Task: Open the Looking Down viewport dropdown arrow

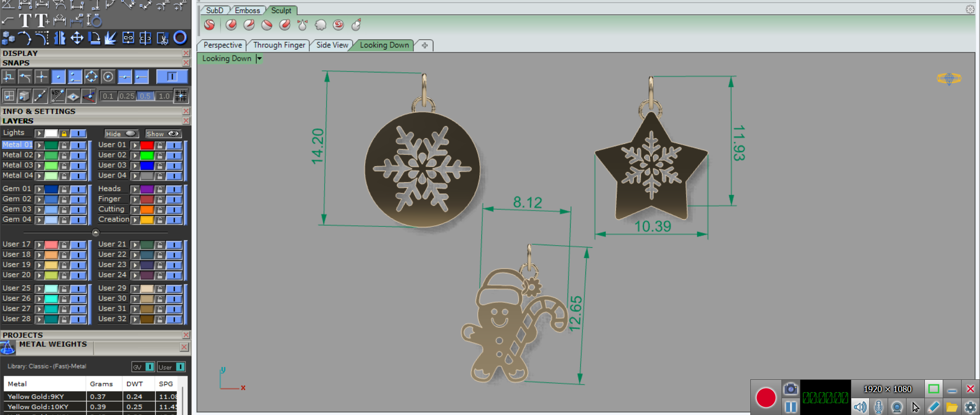Action: pos(259,59)
